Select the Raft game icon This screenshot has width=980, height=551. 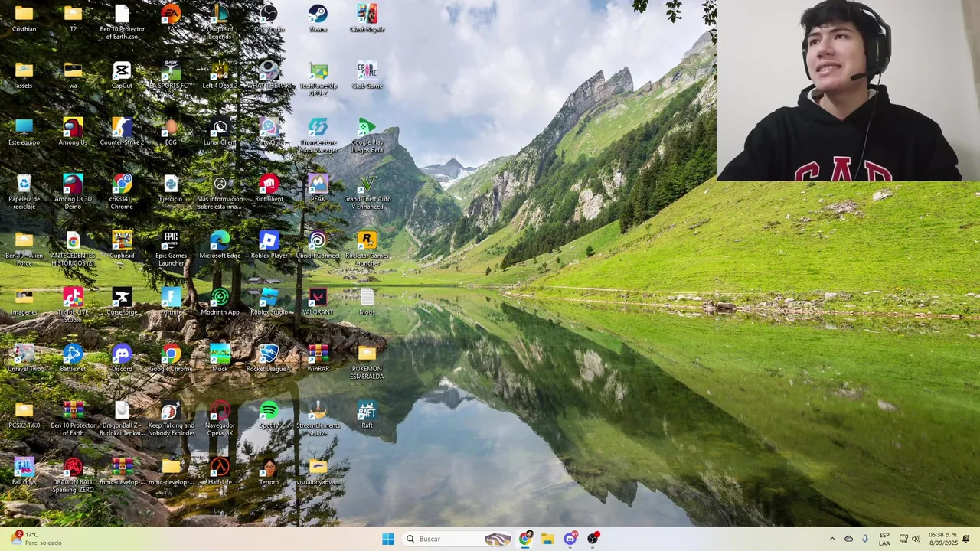tap(367, 415)
